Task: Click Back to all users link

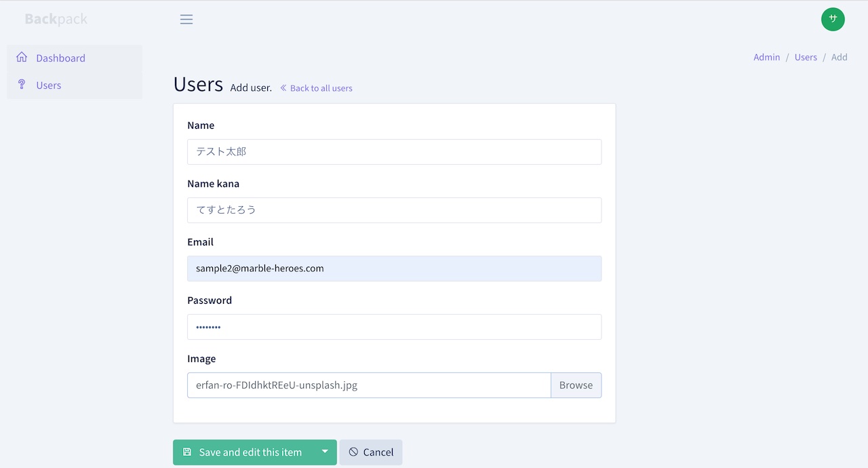Action: [316, 88]
